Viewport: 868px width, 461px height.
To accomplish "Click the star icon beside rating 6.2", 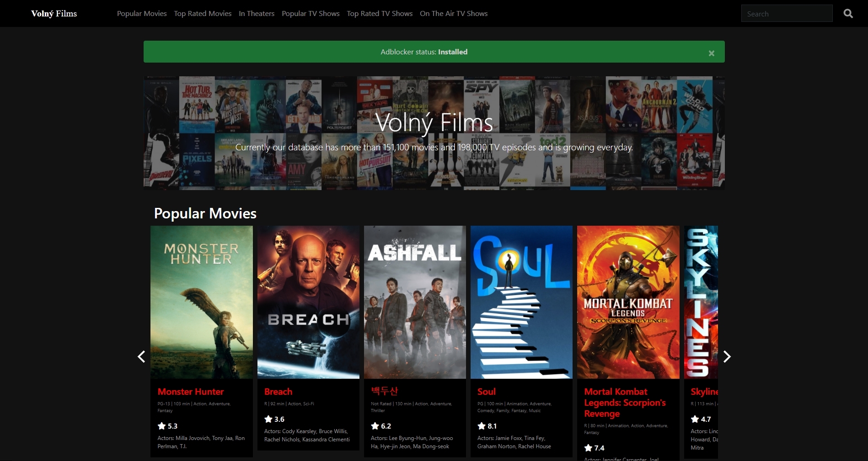I will [375, 426].
